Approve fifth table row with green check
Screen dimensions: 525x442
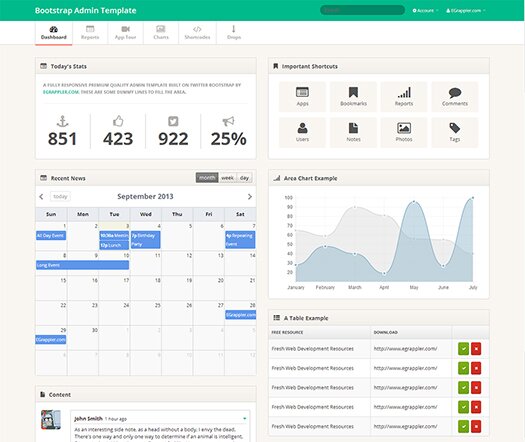tap(463, 426)
